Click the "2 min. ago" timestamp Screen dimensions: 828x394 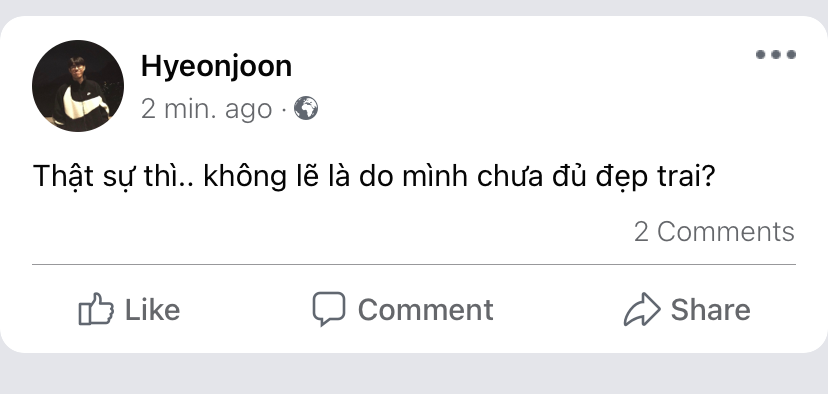(x=206, y=109)
